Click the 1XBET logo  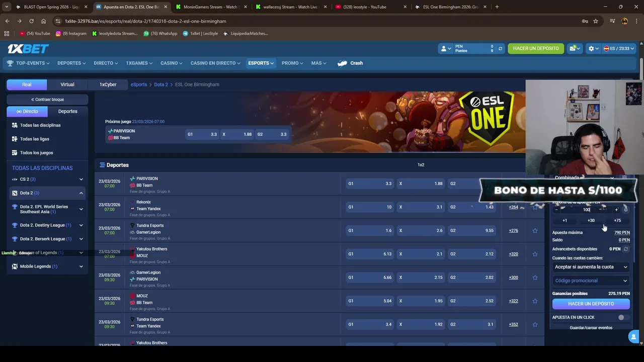28,49
